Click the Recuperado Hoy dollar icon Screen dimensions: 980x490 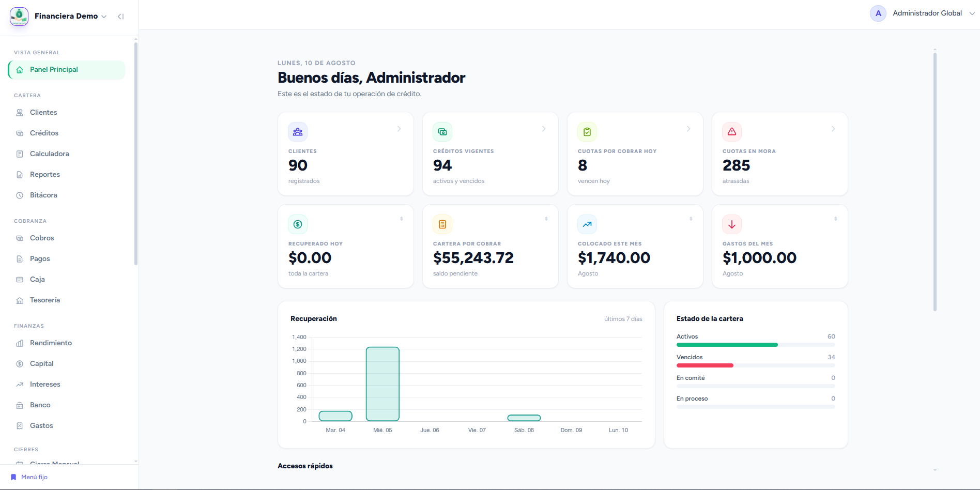298,224
